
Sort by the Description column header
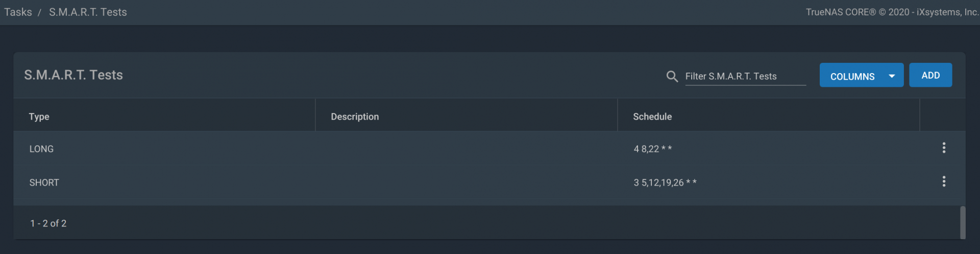point(355,117)
